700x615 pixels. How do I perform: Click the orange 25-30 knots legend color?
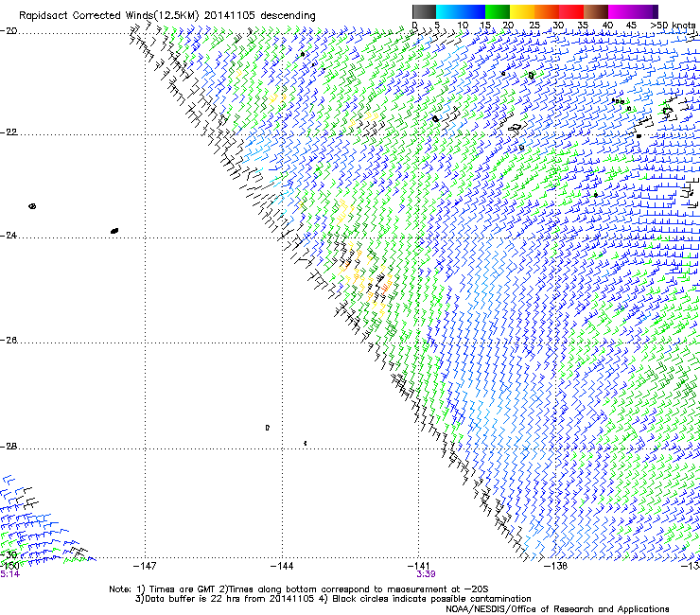(547, 11)
